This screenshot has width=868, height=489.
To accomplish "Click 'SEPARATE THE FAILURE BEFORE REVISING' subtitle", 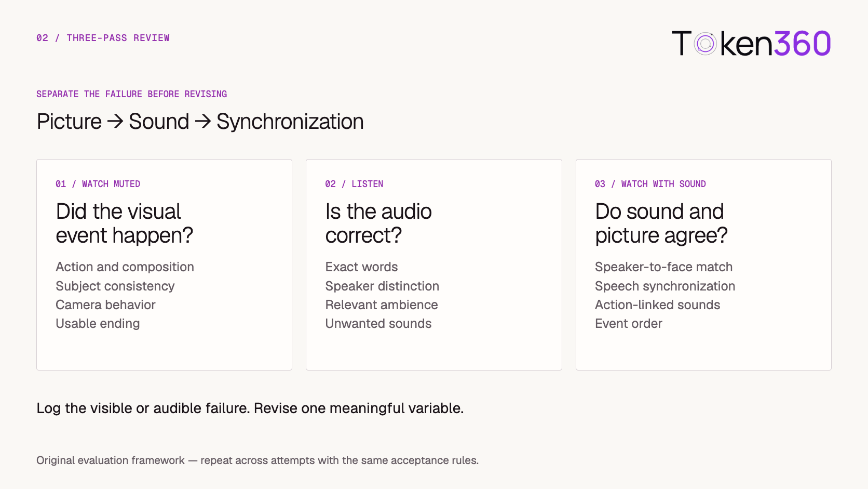I will pos(131,94).
